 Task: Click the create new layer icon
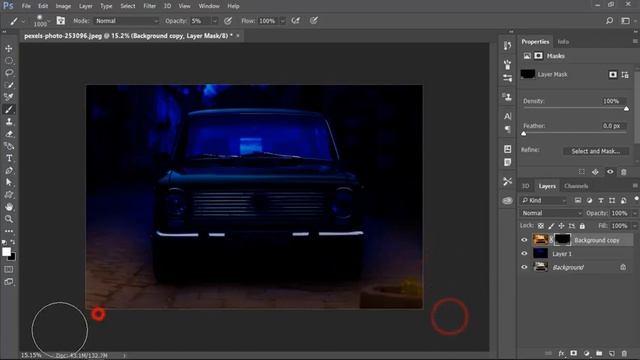click(611, 353)
